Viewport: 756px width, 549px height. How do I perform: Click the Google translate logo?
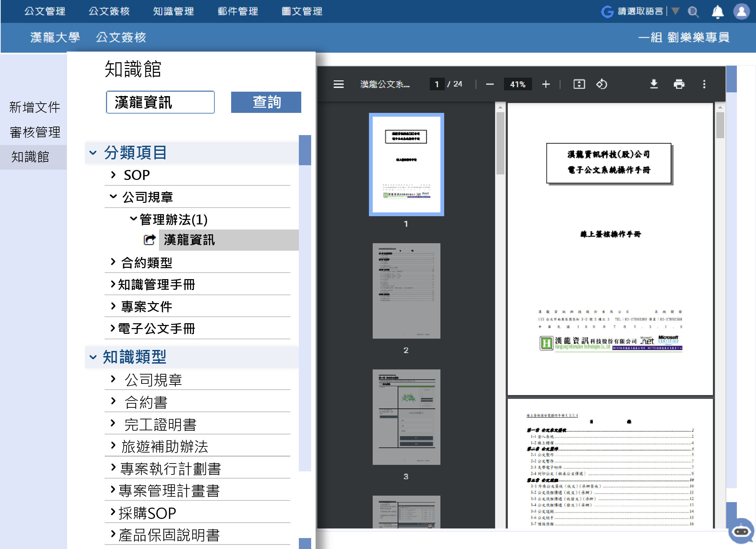click(607, 12)
